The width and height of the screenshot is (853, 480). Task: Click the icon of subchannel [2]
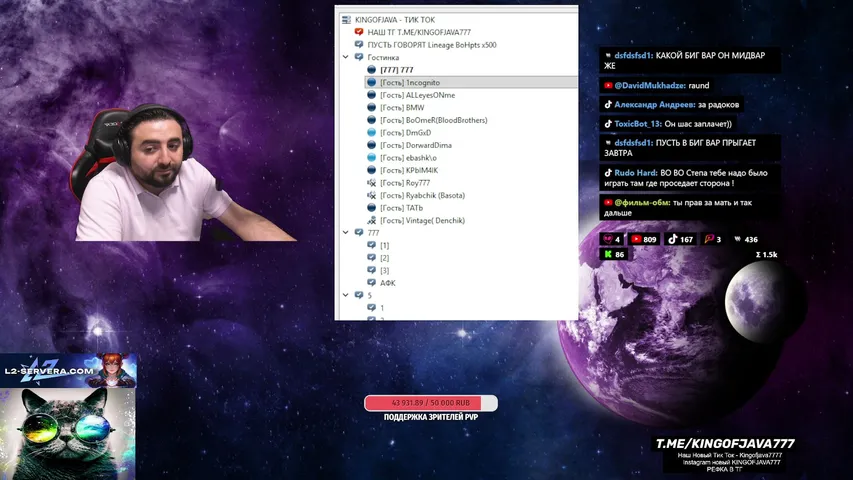(x=372, y=257)
